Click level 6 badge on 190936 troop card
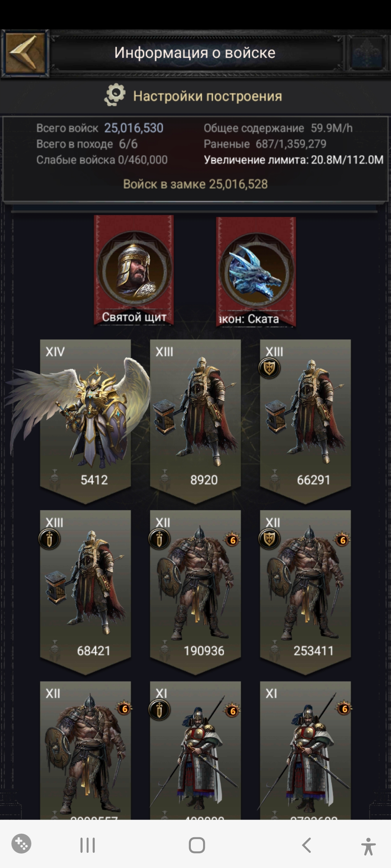Image resolution: width=391 pixels, height=868 pixels. 232,540
